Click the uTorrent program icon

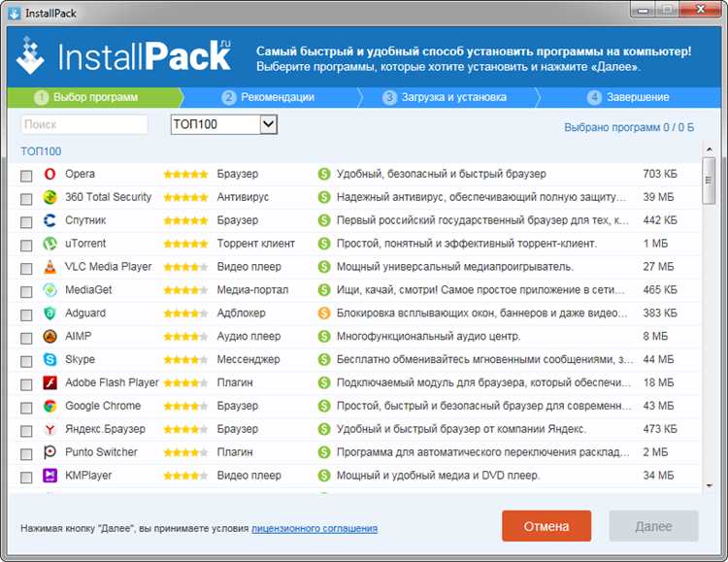[50, 244]
